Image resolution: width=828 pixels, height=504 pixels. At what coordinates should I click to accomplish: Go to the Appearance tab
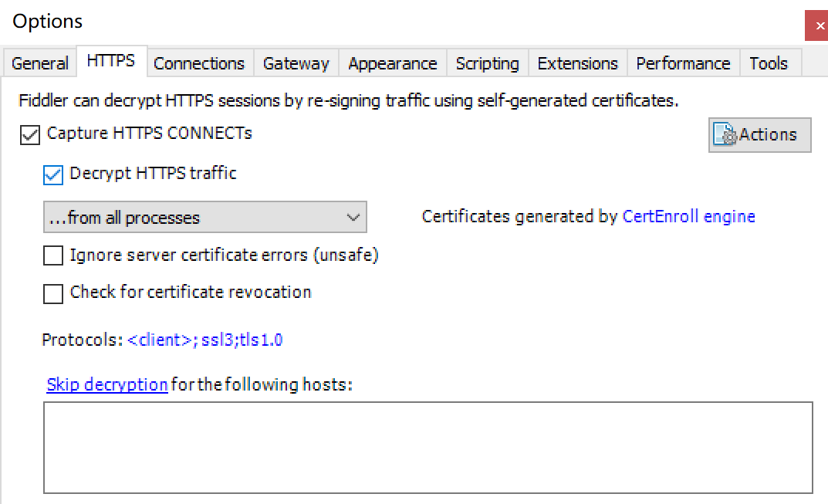pyautogui.click(x=392, y=63)
